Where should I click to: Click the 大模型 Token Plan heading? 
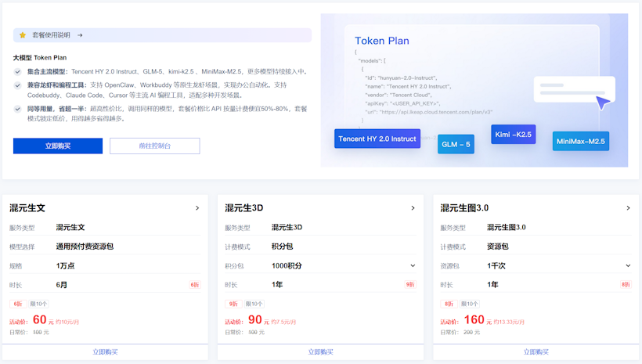coord(40,58)
